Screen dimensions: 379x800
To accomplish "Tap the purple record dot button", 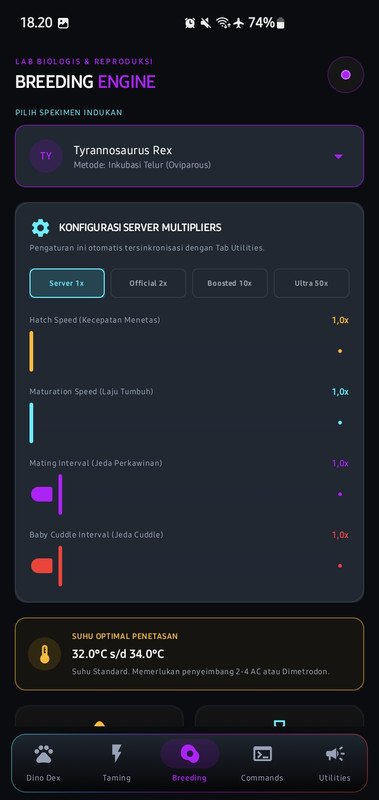I will click(x=345, y=75).
